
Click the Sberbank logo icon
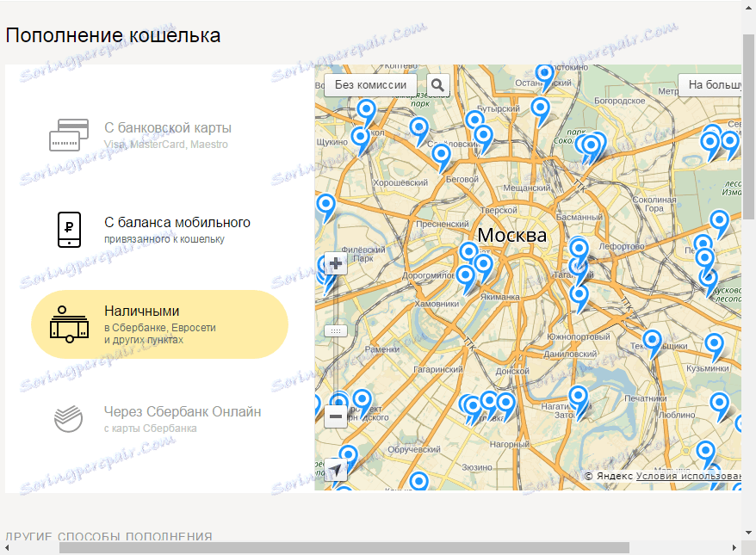click(x=69, y=419)
